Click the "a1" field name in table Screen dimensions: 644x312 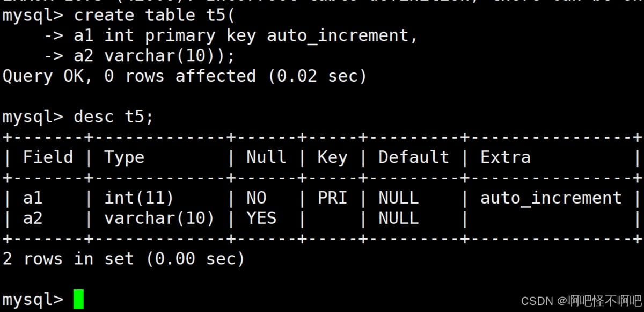pos(33,198)
